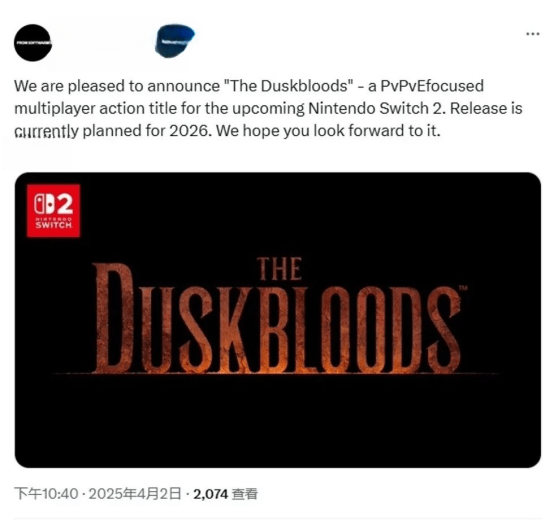The width and height of the screenshot is (554, 522).
Task: Click quoted "The Duskbloods" in post text
Action: coord(289,86)
